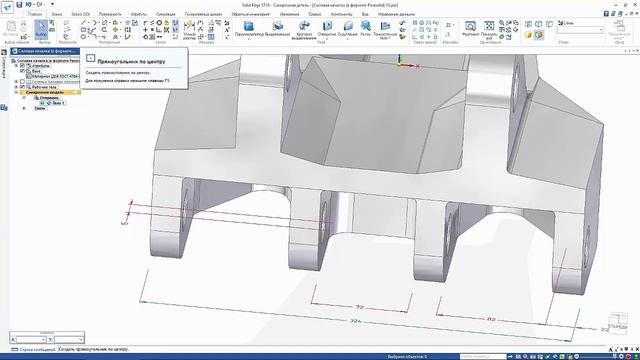Collapse the Синхронная модель node
Screen dimensions: 640x360
pos(16,92)
